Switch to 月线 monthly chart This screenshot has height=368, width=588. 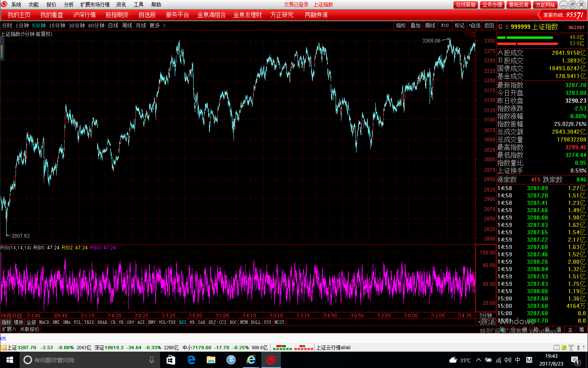[x=141, y=25]
